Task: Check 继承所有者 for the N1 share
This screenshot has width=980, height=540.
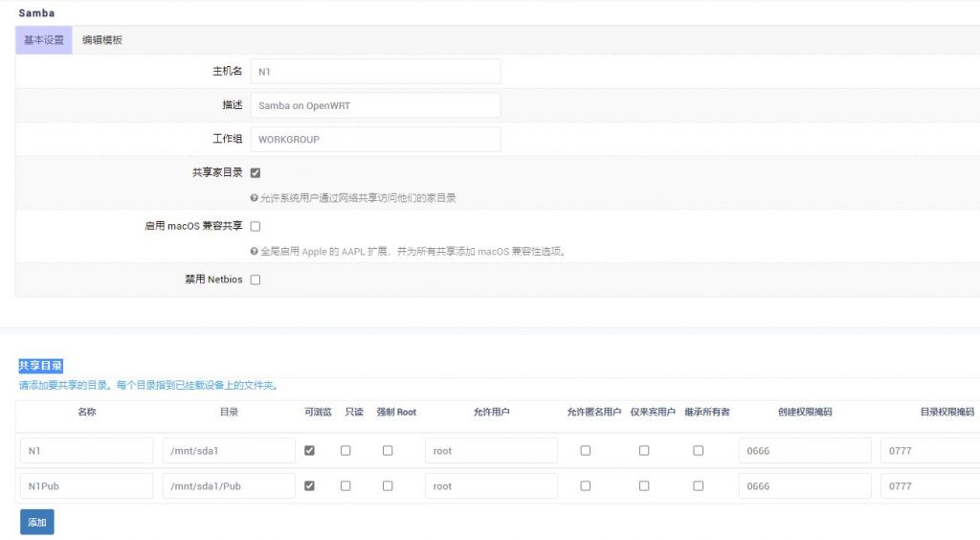Action: click(699, 451)
